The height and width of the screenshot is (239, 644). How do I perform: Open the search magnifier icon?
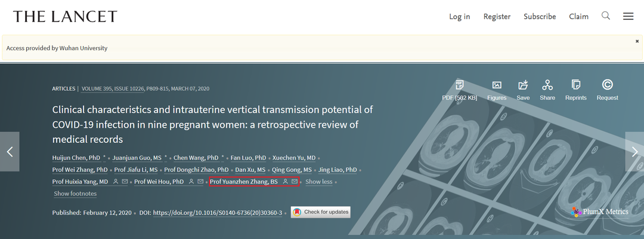[x=606, y=16]
